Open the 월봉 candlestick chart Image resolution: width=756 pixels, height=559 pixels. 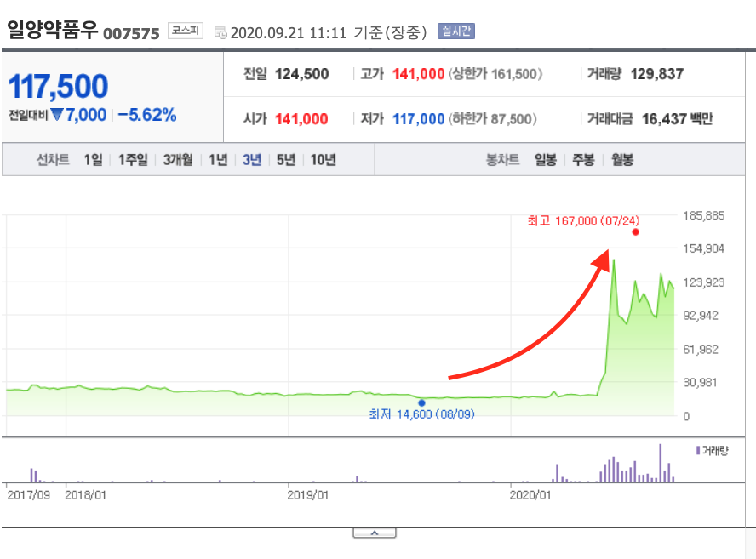point(622,159)
